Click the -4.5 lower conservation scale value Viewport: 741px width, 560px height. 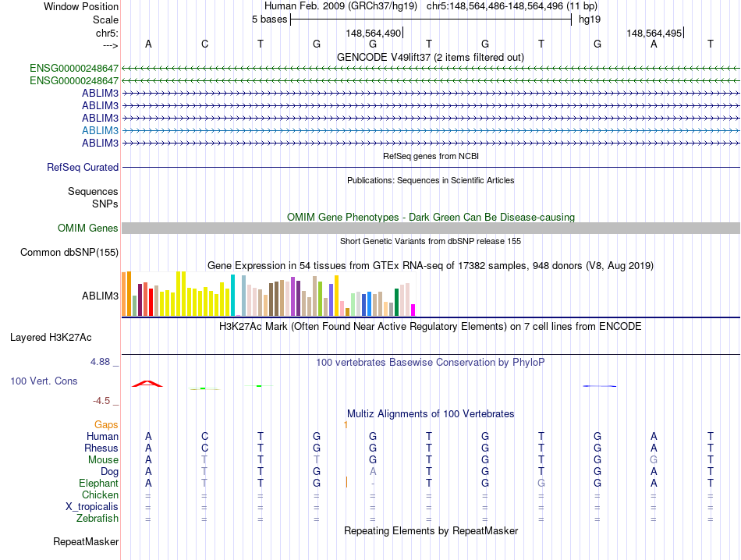click(x=101, y=401)
